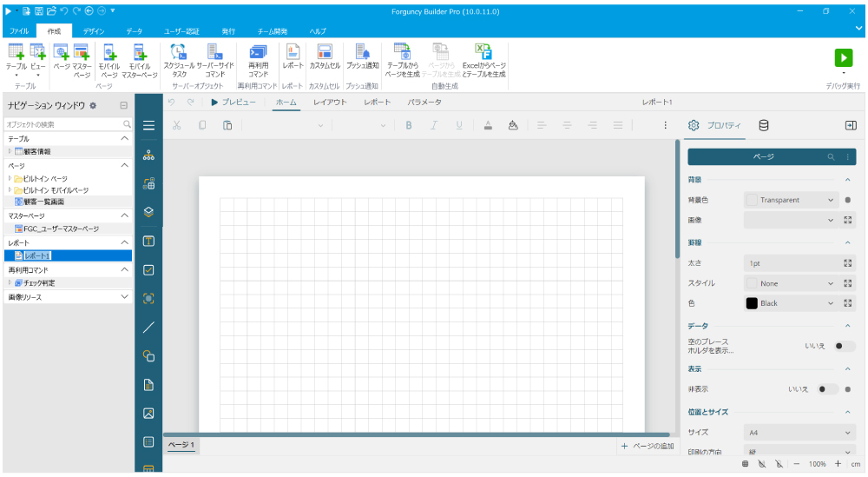Click the Schedule Task ribbon icon
The width and height of the screenshot is (868, 477).
click(x=179, y=59)
